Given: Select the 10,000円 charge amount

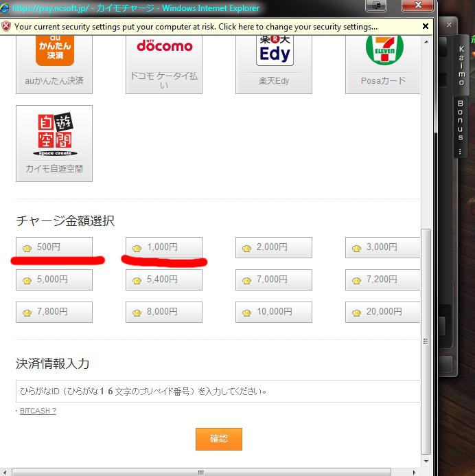Looking at the screenshot, I should (274, 312).
